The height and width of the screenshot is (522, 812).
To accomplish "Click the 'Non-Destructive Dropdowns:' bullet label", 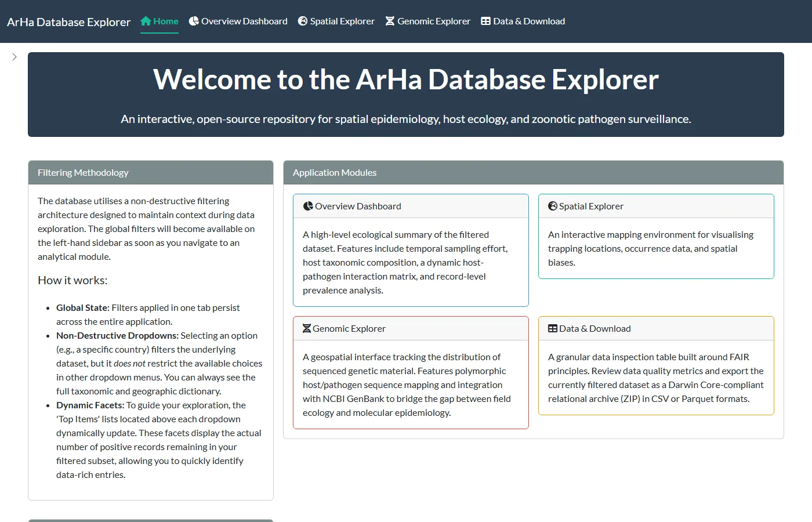I will pyautogui.click(x=117, y=335).
